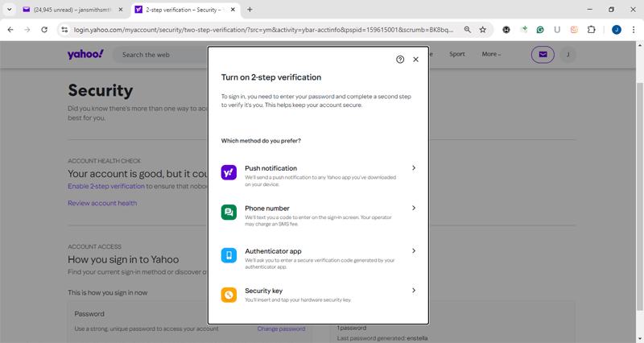Image resolution: width=644 pixels, height=343 pixels.
Task: Click the Yahoo logo
Action: click(x=85, y=55)
